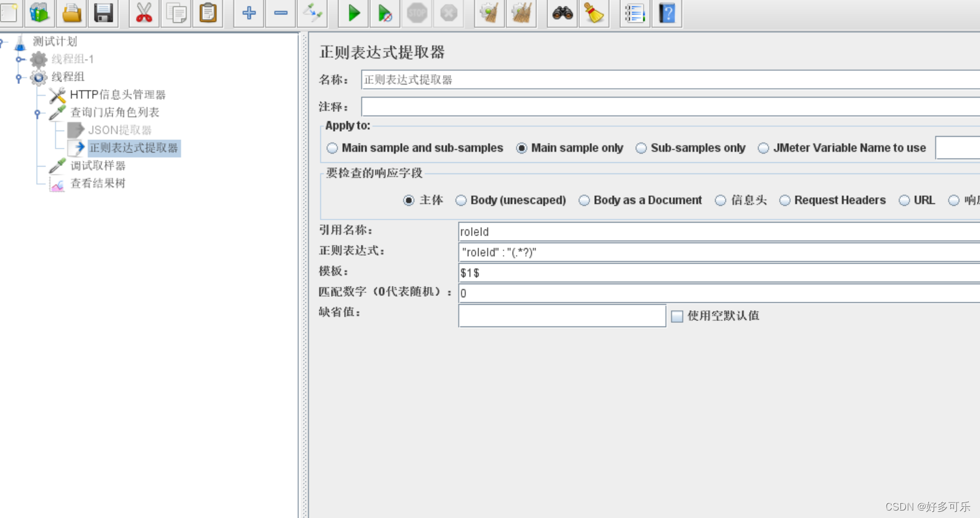Screen dimensions: 980x518
Task: Click the 正则表达式 regex input field
Action: click(x=719, y=252)
